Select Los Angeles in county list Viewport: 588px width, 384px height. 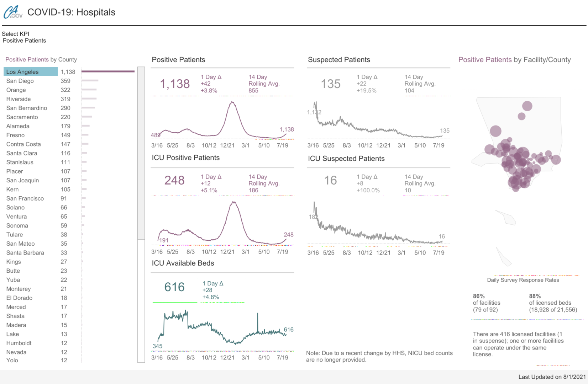22,72
